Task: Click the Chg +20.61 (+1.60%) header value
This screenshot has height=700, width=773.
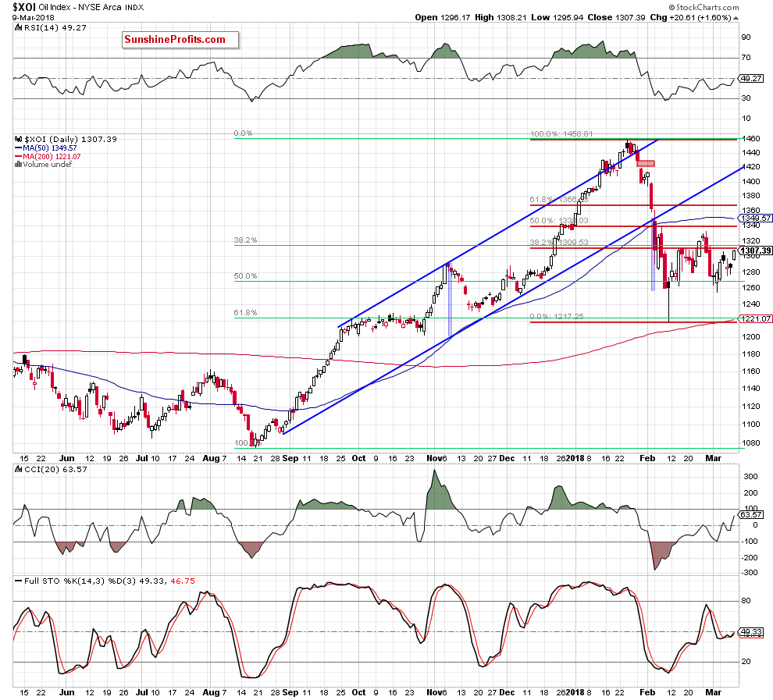Action: point(690,18)
